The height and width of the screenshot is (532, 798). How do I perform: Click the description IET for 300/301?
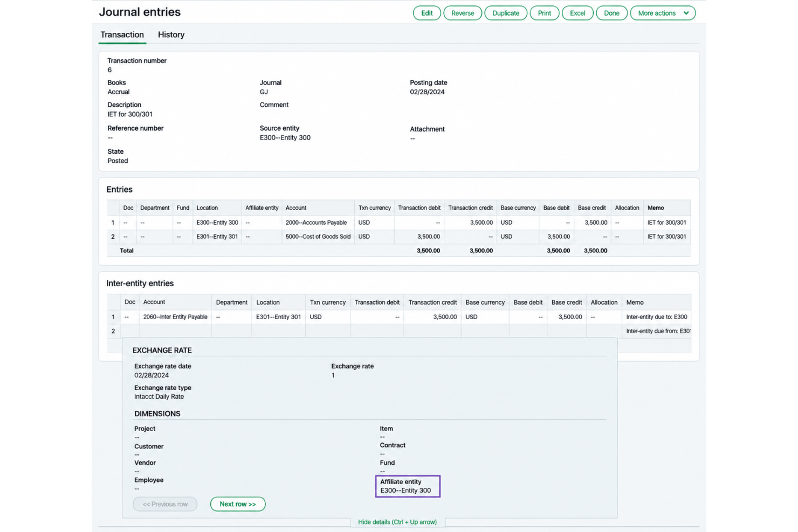(130, 114)
